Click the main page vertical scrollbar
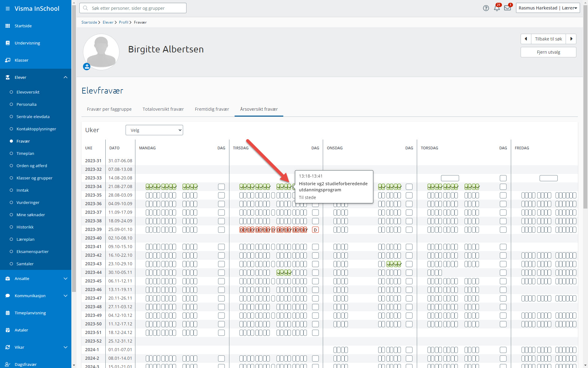Image resolution: width=588 pixels, height=368 pixels. coord(585,107)
